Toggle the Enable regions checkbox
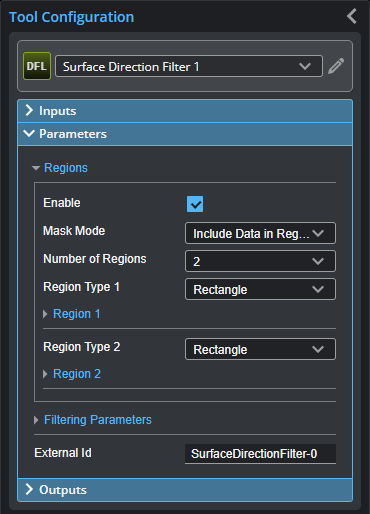 [195, 204]
